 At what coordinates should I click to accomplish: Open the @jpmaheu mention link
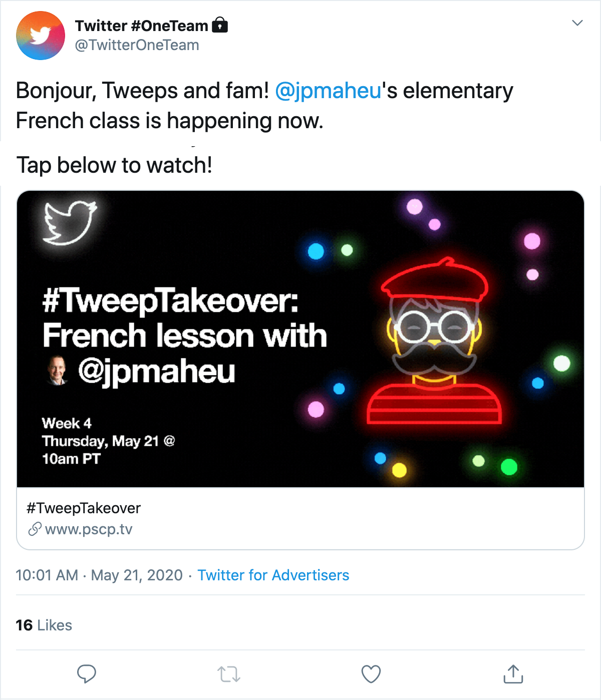pos(328,91)
